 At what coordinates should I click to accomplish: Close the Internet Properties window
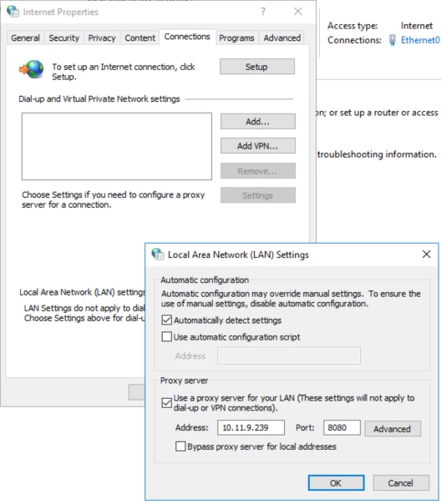[298, 12]
